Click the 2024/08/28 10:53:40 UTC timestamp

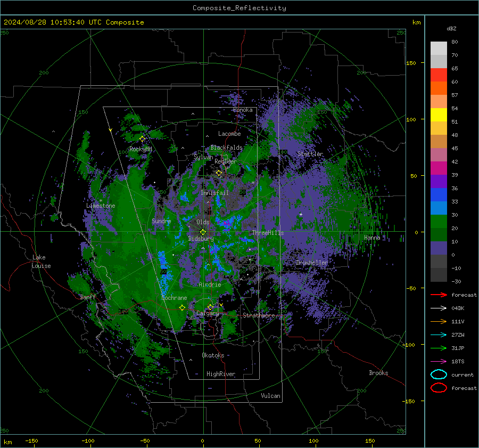[53, 22]
